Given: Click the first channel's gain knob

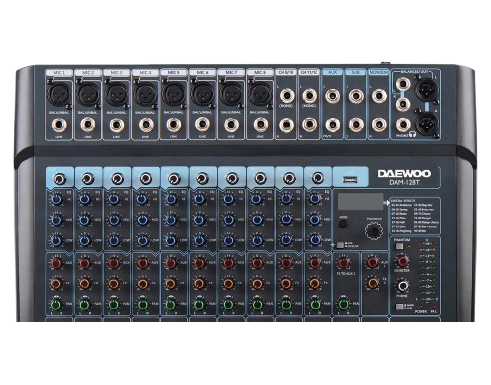Looking at the screenshot, I should (x=60, y=179).
